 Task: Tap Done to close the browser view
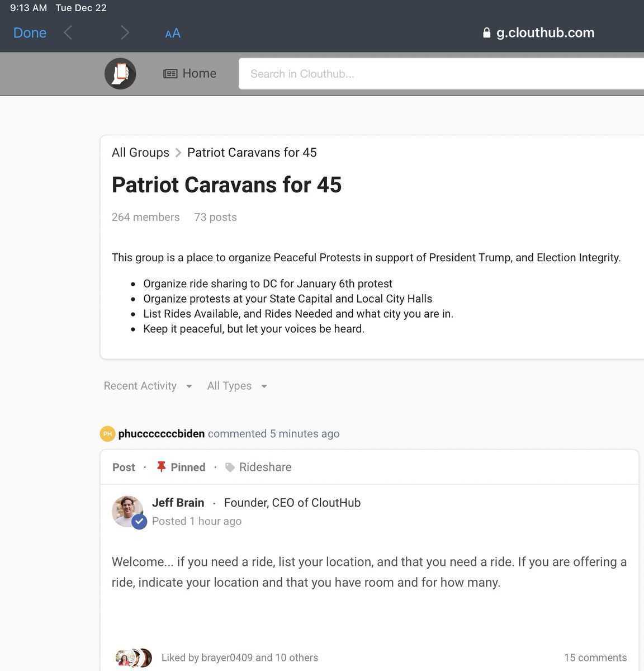click(30, 33)
